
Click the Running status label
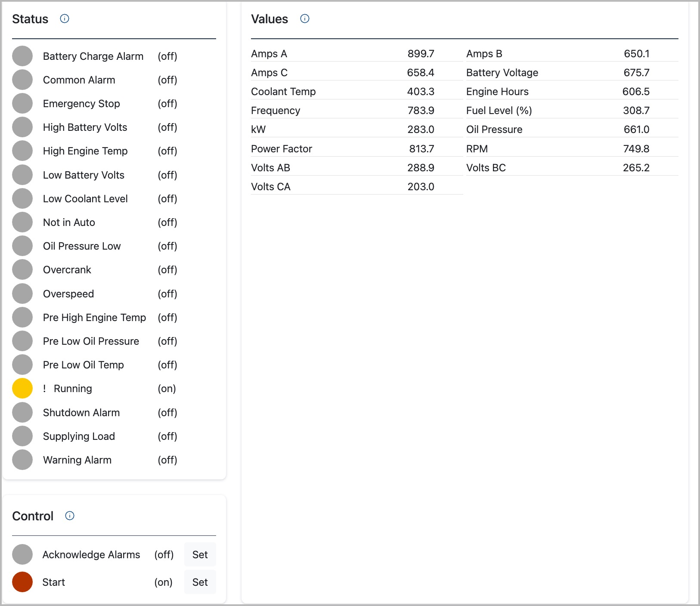[73, 389]
